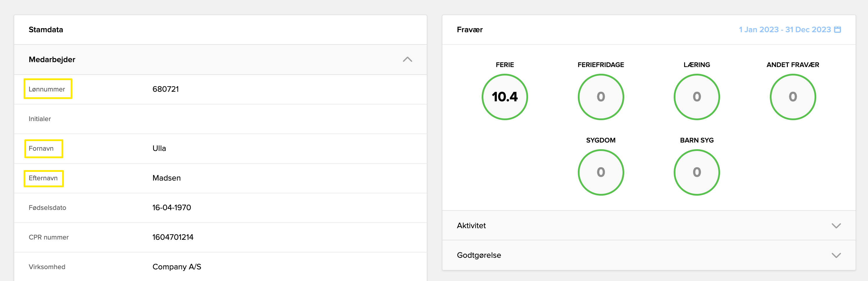Select the Lønnummer value 680721
The image size is (868, 281).
coord(166,89)
